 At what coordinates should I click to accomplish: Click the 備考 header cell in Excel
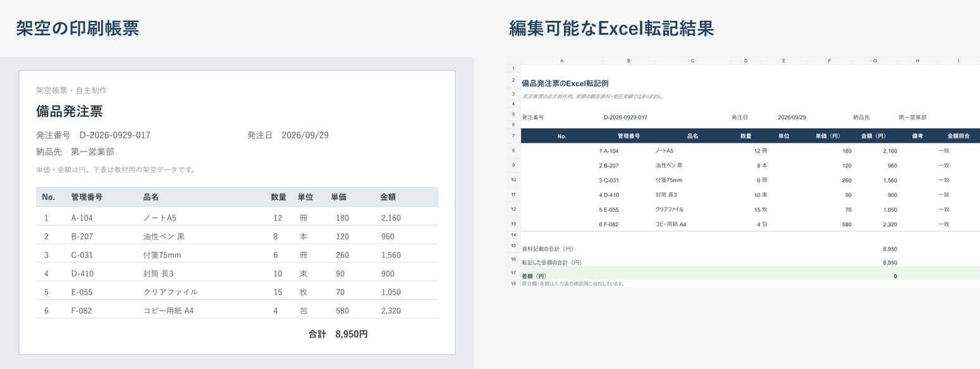click(917, 136)
